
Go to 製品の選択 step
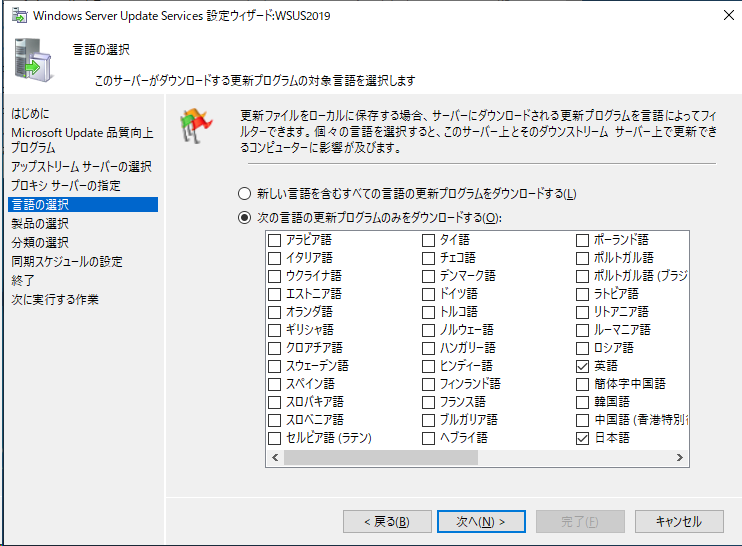pos(40,223)
